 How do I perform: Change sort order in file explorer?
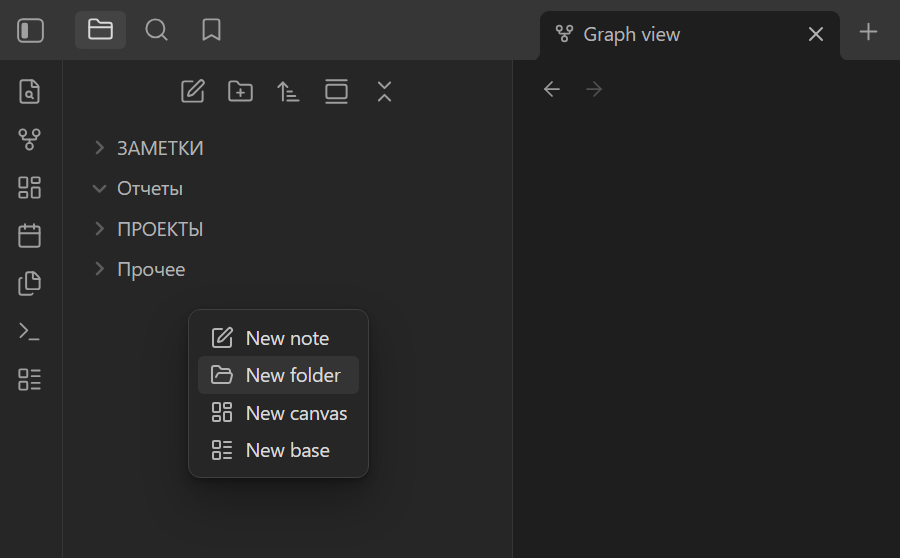coord(288,91)
